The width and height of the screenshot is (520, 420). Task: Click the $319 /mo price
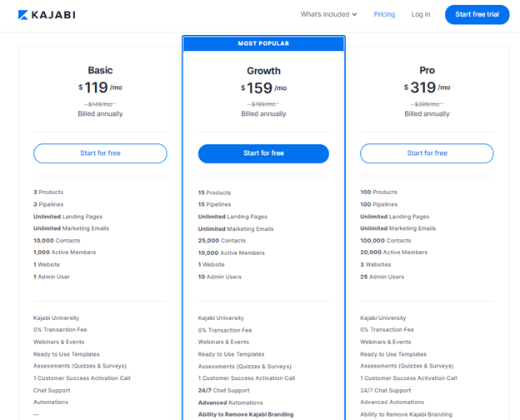427,87
